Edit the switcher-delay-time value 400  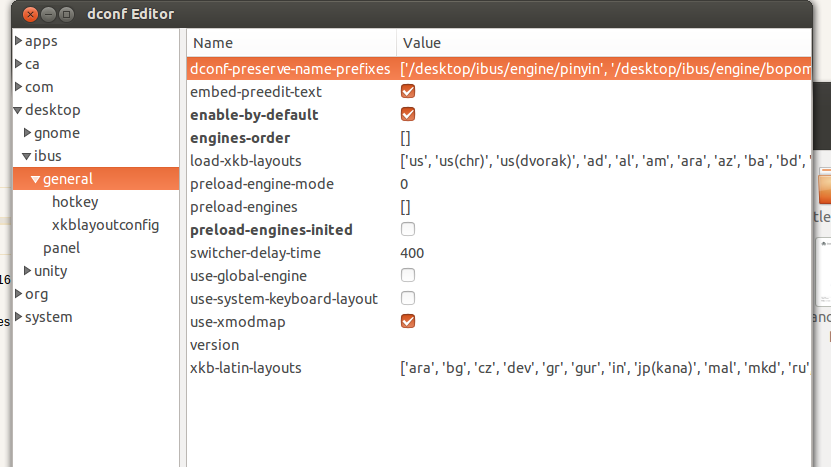[412, 253]
